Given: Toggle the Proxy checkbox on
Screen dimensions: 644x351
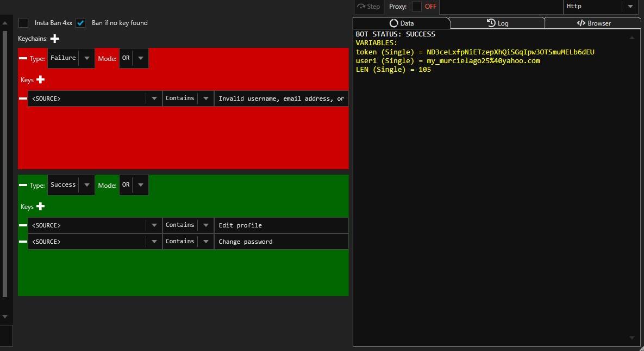Looking at the screenshot, I should click(x=417, y=7).
